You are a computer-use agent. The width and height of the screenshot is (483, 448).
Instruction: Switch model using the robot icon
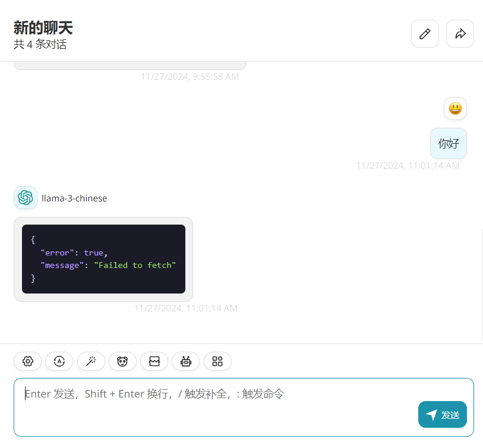pyautogui.click(x=186, y=361)
